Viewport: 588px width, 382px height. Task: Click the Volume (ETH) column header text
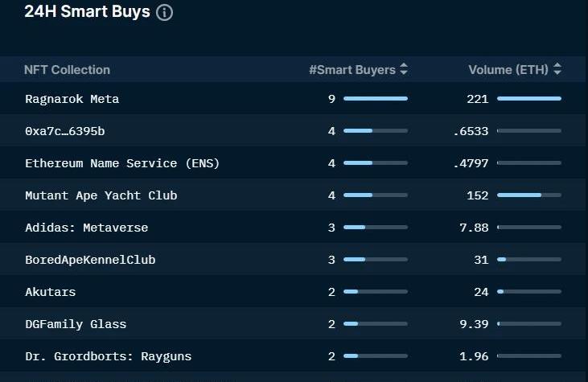click(508, 70)
